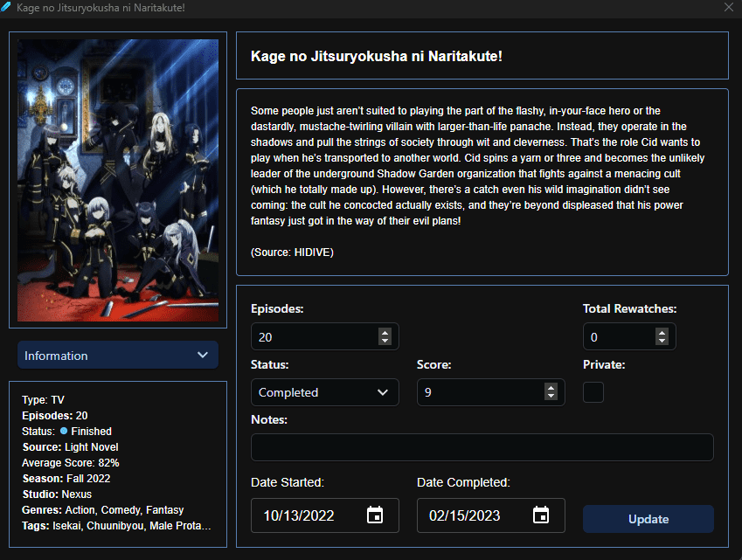This screenshot has width=742, height=560.
Task: Decrease the Episodes count with down arrow
Action: click(385, 341)
